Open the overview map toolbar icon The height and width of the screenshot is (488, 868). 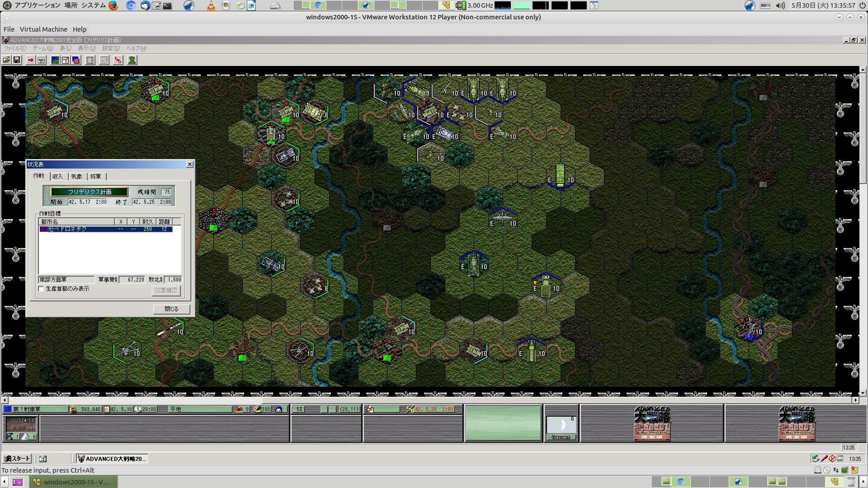click(x=55, y=60)
